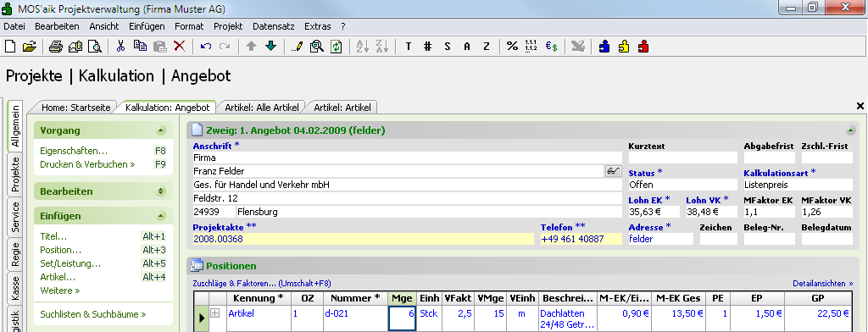Click the 1.1.1 numbering icon
868x332 pixels.
531,47
